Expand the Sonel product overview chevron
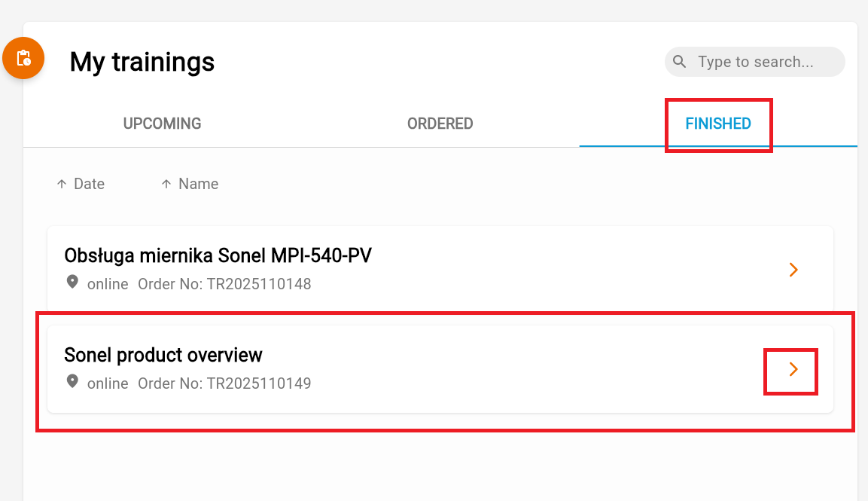The height and width of the screenshot is (501, 868). 793,369
